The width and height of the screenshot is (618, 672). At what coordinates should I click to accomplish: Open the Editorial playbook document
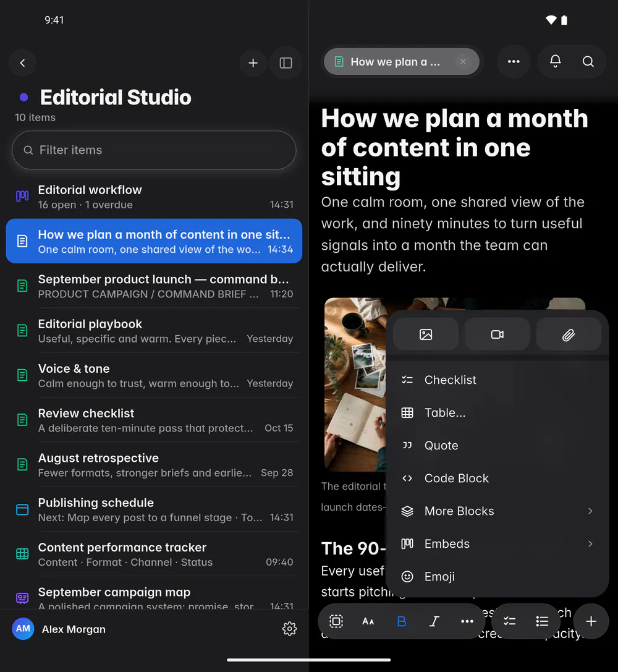[154, 331]
